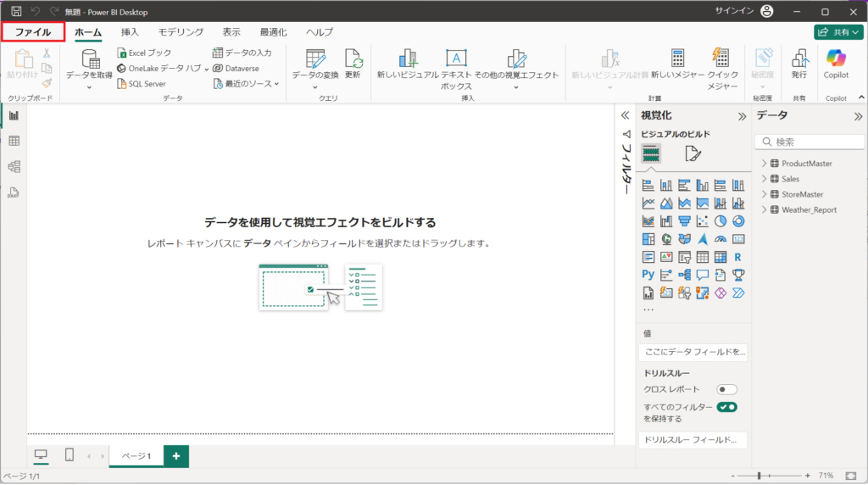The height and width of the screenshot is (485, 868).
Task: Click the SQL Server button
Action: pos(142,84)
